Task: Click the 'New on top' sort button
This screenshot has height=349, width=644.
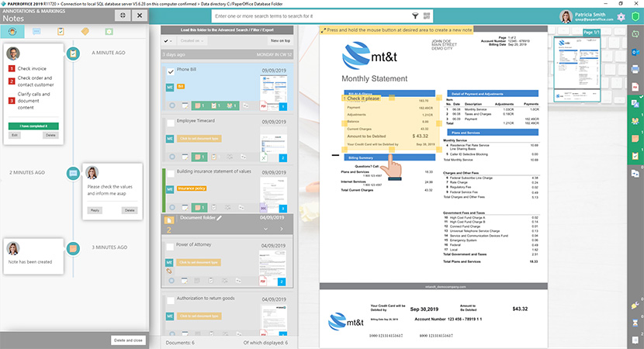Action: pos(280,40)
